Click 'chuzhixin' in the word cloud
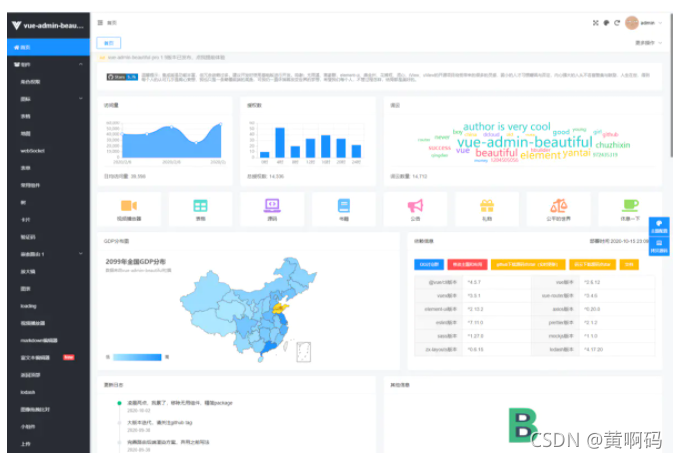The height and width of the screenshot is (458, 677). click(x=613, y=145)
